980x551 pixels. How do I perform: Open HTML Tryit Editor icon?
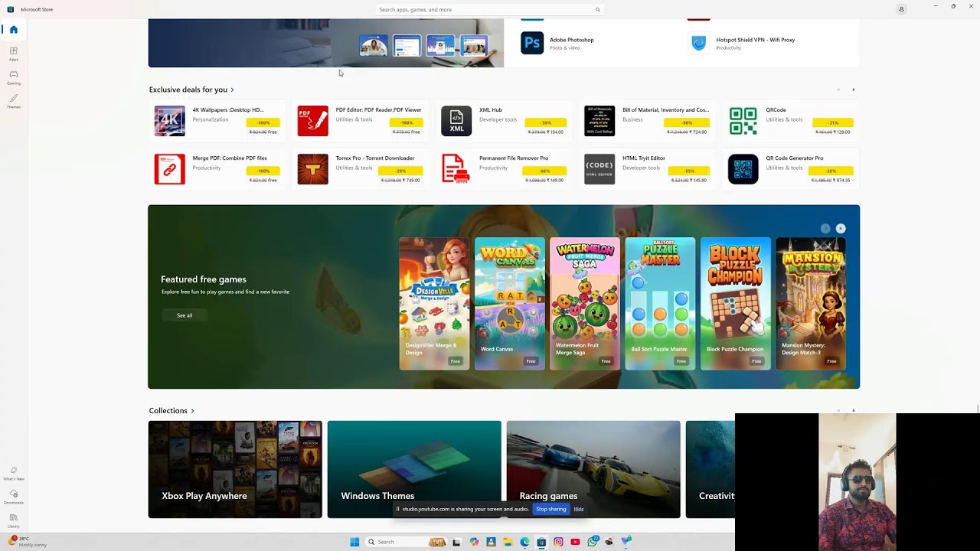click(599, 169)
